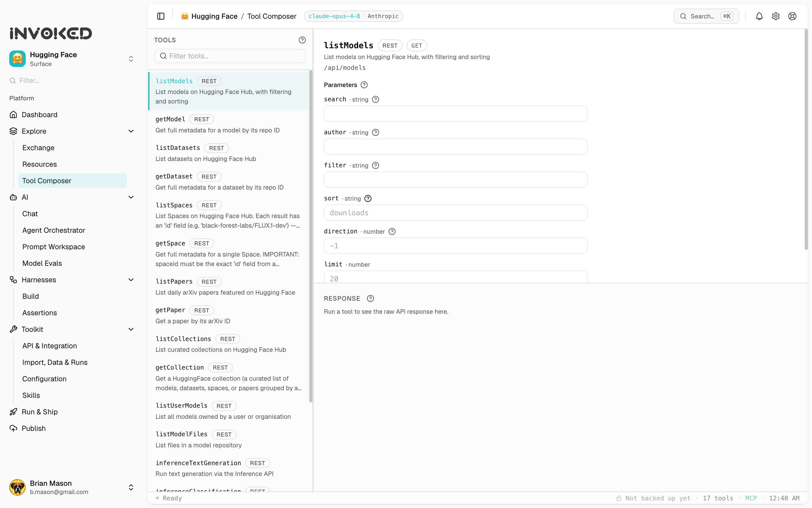
Task: Collapse the AI section chevron
Action: pos(131,197)
